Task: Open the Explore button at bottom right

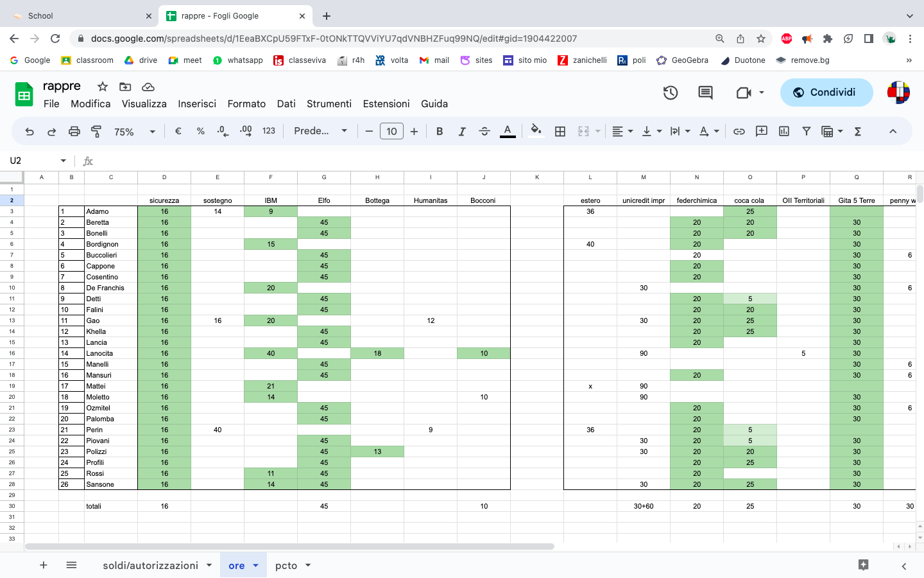Action: [864, 565]
